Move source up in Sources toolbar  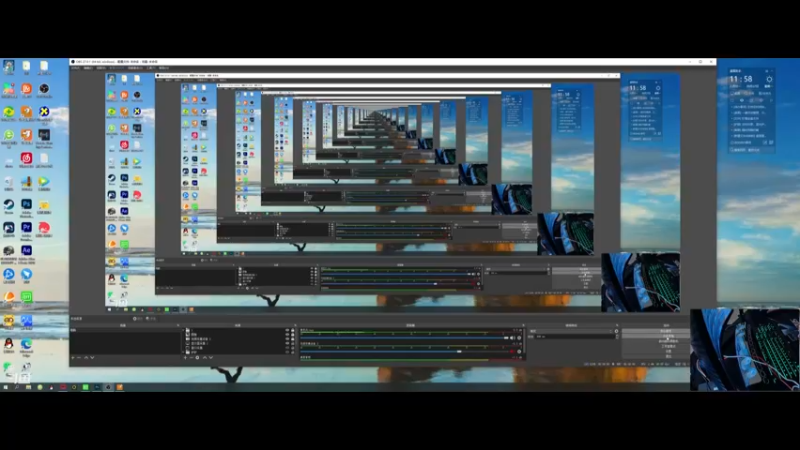(205, 358)
